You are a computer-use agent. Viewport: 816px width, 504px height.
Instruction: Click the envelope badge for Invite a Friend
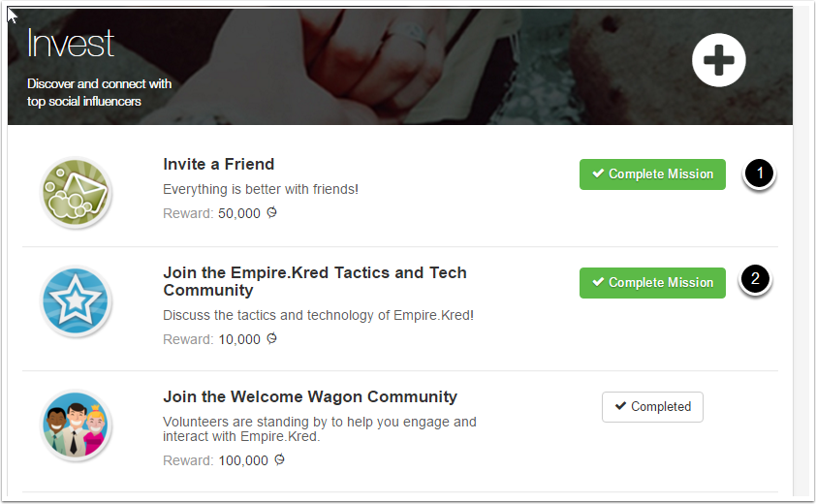[x=78, y=193]
